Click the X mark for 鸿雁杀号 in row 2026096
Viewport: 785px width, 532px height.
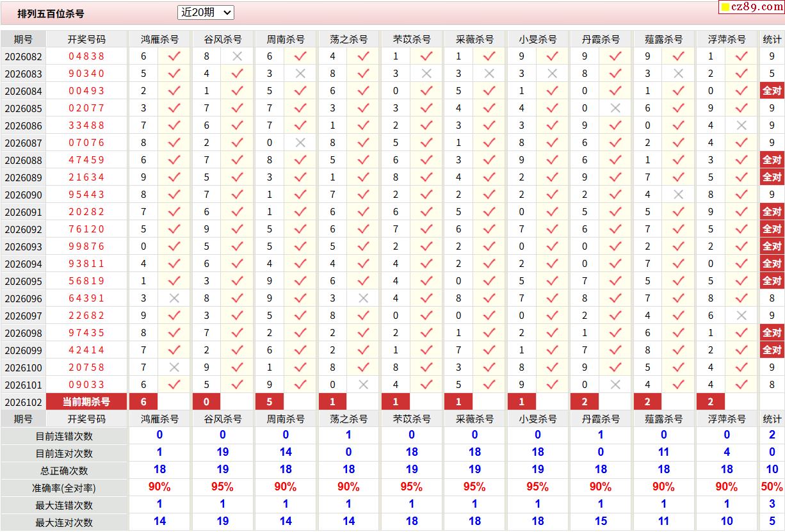click(x=174, y=298)
